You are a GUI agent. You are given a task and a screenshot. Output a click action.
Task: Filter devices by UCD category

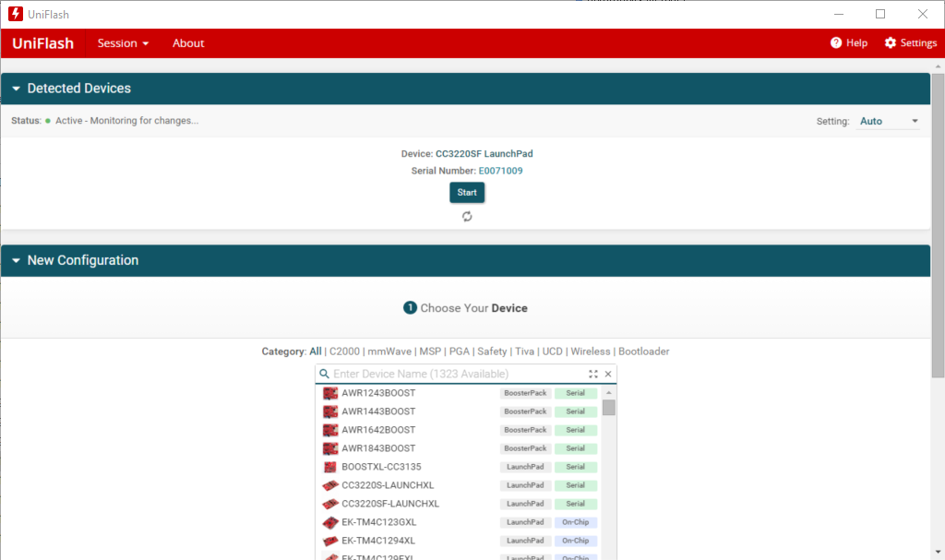552,351
